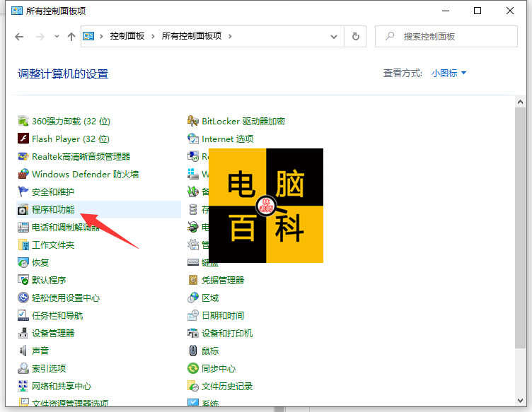Screen dimensions: 532x412
Task: Click the 凭据管理器 icon
Action: point(193,280)
